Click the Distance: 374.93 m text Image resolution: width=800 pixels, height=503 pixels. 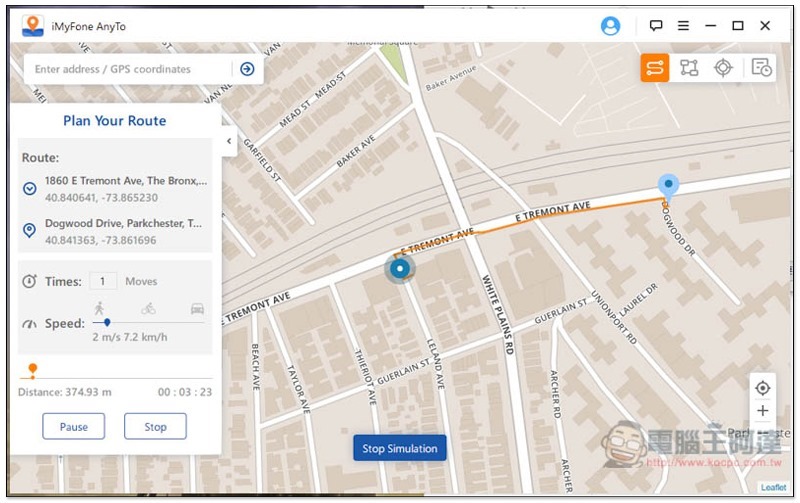click(x=64, y=392)
